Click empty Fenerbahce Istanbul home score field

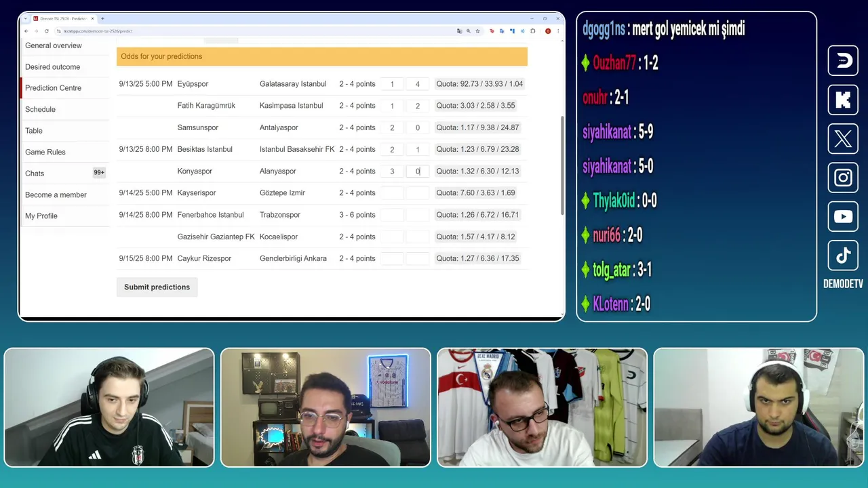392,215
